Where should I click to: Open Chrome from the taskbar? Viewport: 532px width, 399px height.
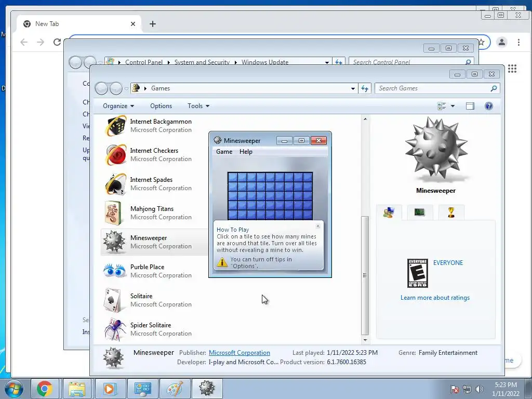(x=45, y=389)
